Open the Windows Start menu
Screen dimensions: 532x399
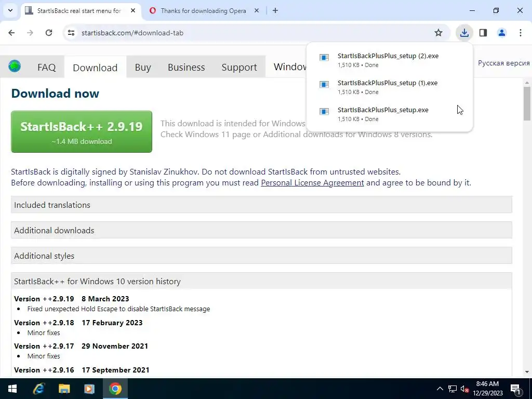point(12,389)
